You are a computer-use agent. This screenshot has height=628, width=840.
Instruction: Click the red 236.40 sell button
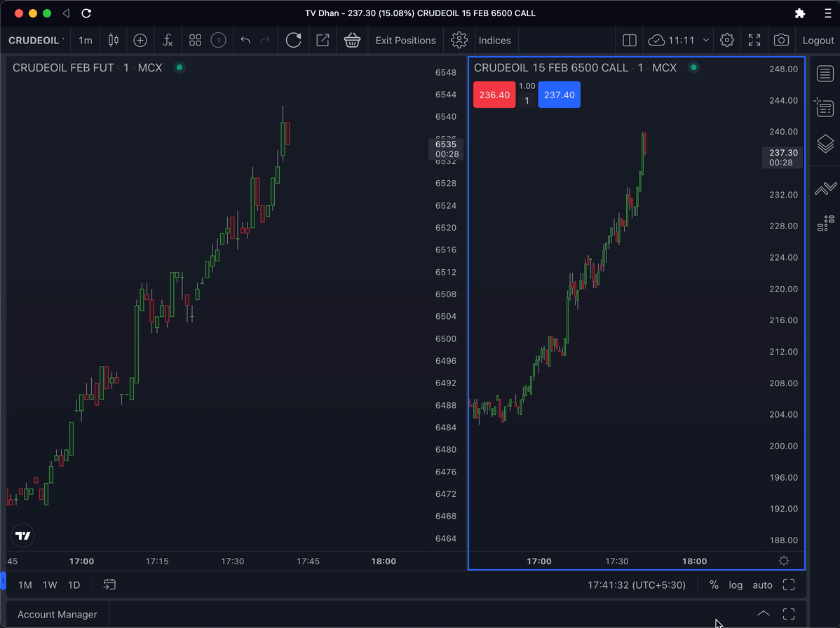pyautogui.click(x=494, y=95)
